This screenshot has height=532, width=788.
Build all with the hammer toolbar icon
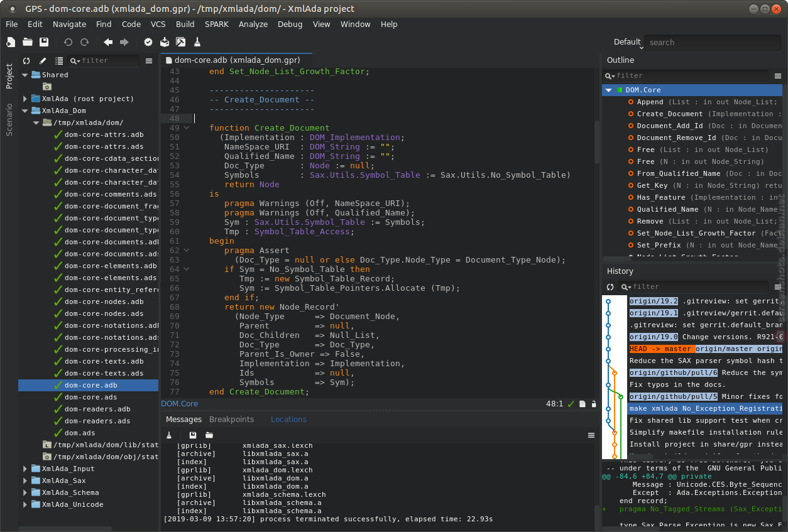pyautogui.click(x=181, y=42)
